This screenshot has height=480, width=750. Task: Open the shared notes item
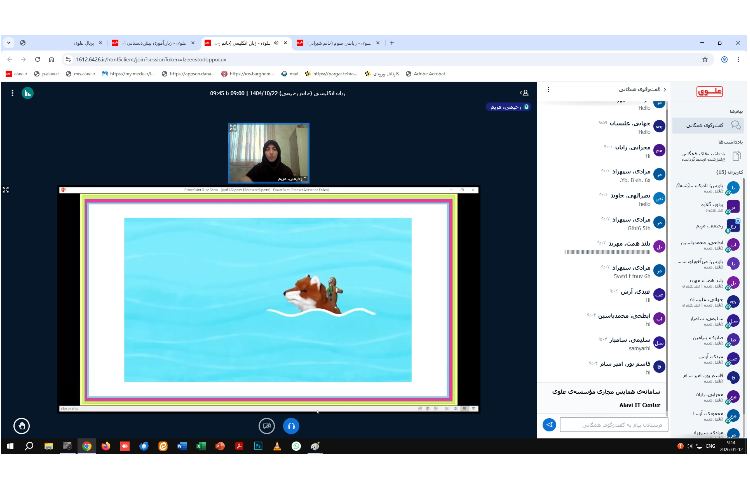coord(708,156)
